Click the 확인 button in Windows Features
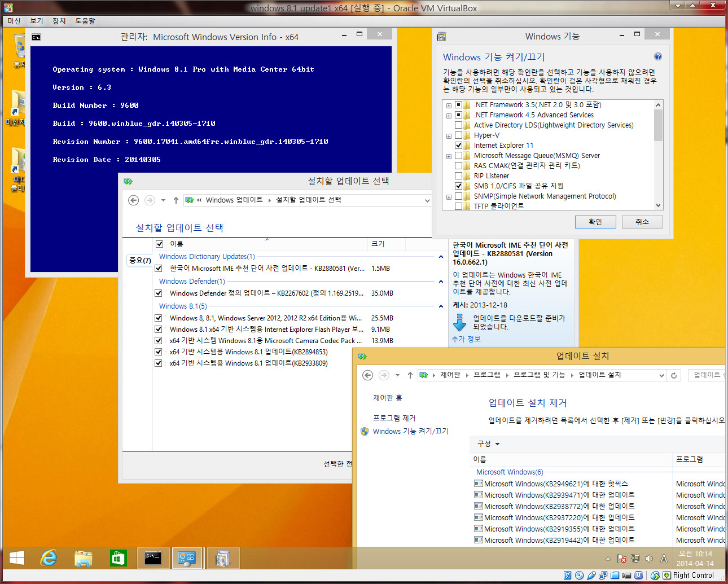This screenshot has height=584, width=728. click(x=595, y=222)
